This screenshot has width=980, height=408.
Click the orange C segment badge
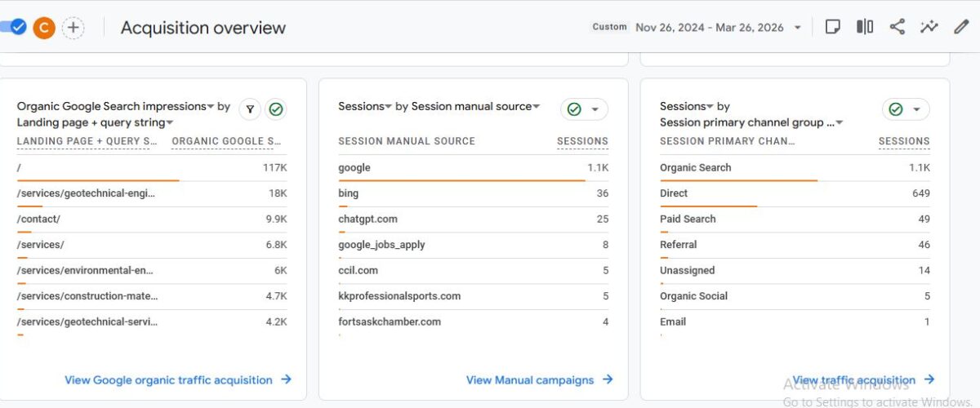[44, 28]
